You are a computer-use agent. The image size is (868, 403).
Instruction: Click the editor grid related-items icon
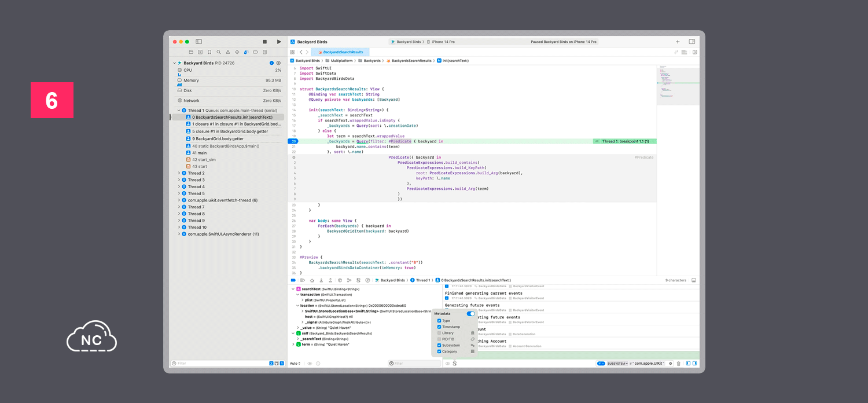[292, 52]
